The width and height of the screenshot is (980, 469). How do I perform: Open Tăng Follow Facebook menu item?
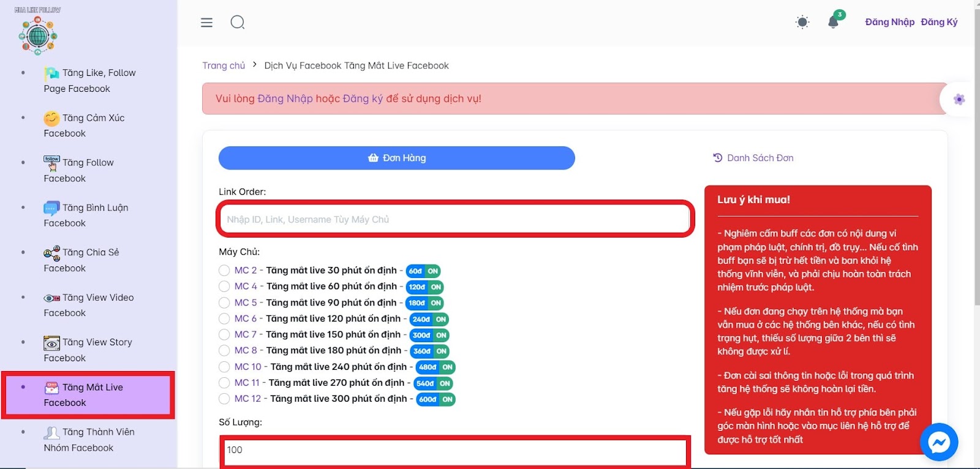(78, 170)
